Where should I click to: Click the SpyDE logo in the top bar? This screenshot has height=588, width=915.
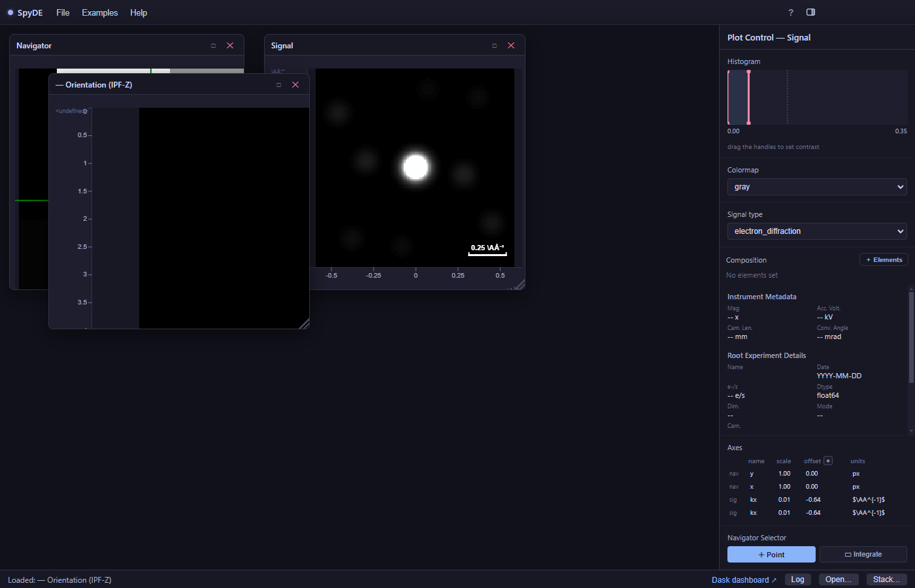click(x=25, y=12)
